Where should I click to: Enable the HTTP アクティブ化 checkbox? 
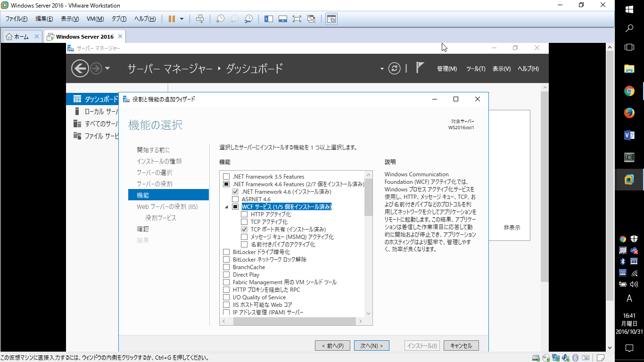coord(244,214)
